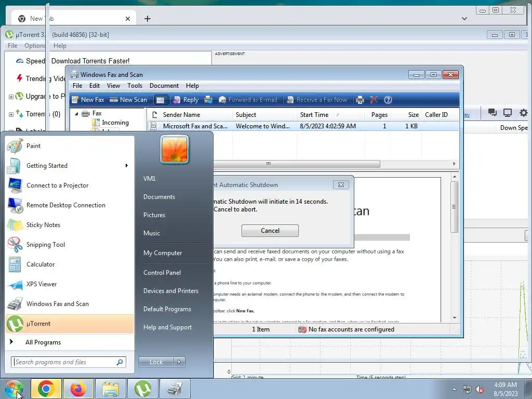Click Receive a Fax Now button

[x=317, y=100]
